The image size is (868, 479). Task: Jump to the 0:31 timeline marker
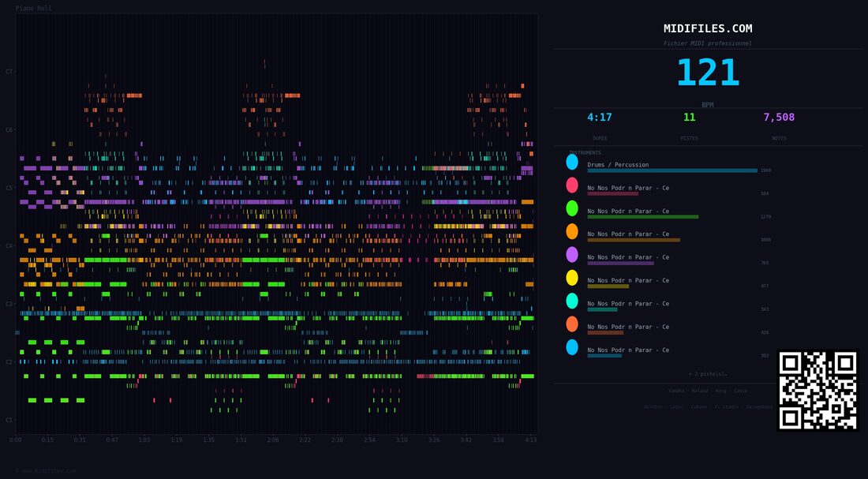pos(80,440)
